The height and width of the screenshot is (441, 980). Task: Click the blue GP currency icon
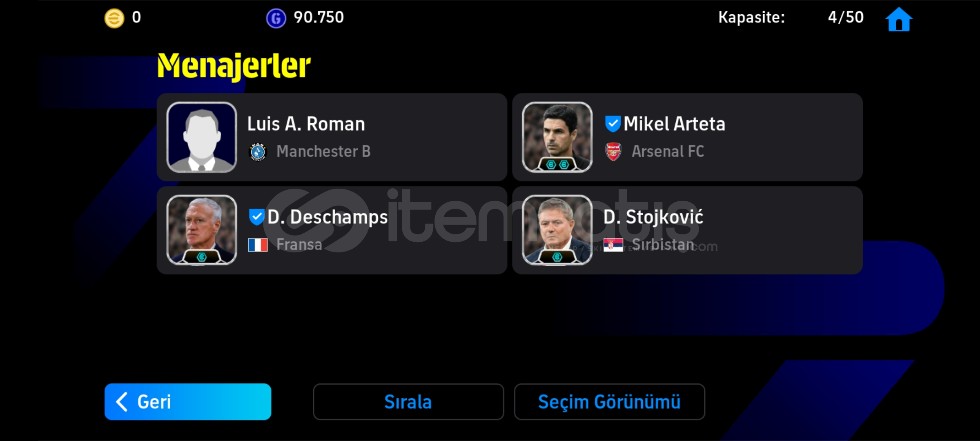click(276, 18)
